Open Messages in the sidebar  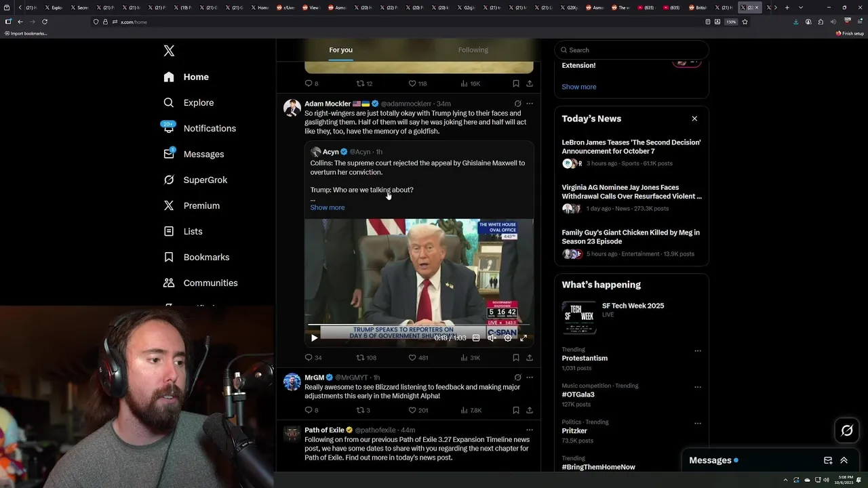(x=194, y=155)
